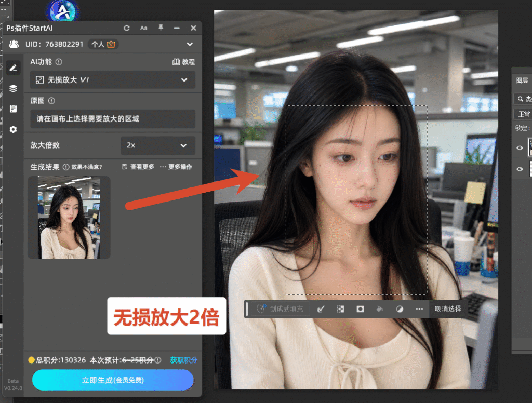Click the contextual taskbar drag handle

(x=247, y=308)
